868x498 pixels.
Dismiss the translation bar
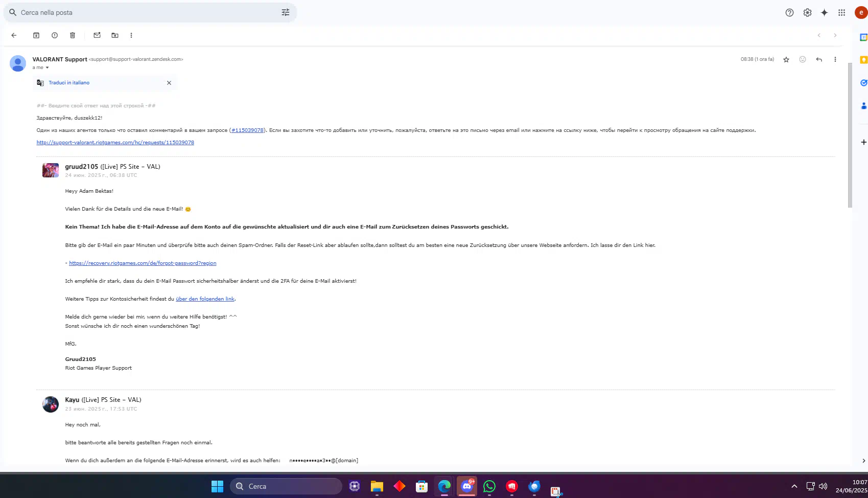coord(169,83)
